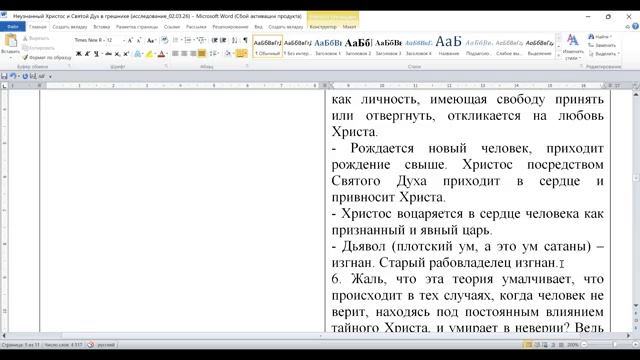Click the Найти (Find) button
The height and width of the screenshot is (360, 640).
600,37
